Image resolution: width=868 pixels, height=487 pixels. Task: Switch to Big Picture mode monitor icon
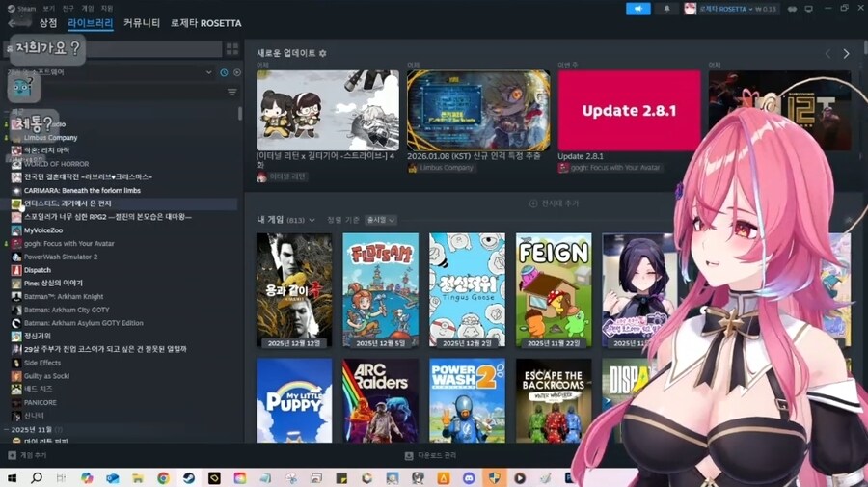point(809,9)
